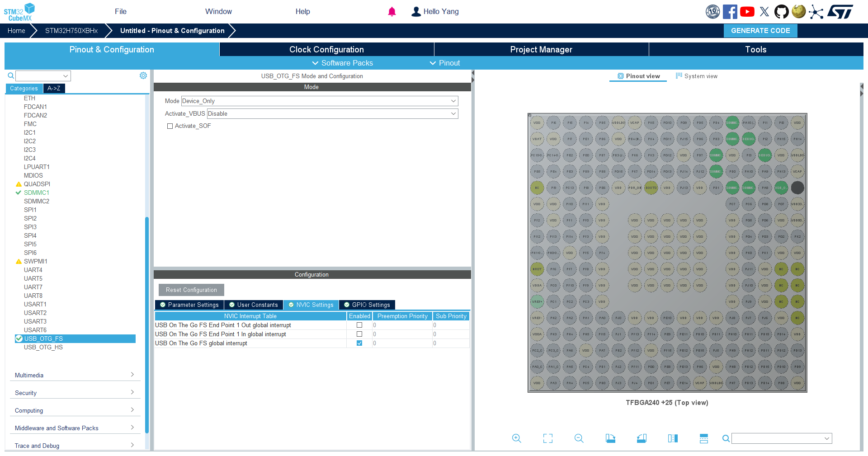Open the ST Facebook page
This screenshot has height=456, width=868.
(x=730, y=12)
